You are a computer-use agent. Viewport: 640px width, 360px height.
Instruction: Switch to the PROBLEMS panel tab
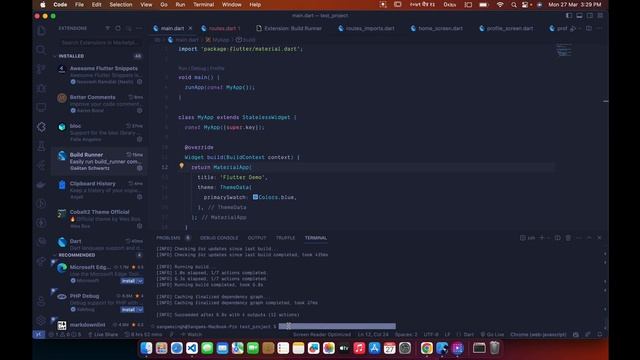tap(168, 238)
